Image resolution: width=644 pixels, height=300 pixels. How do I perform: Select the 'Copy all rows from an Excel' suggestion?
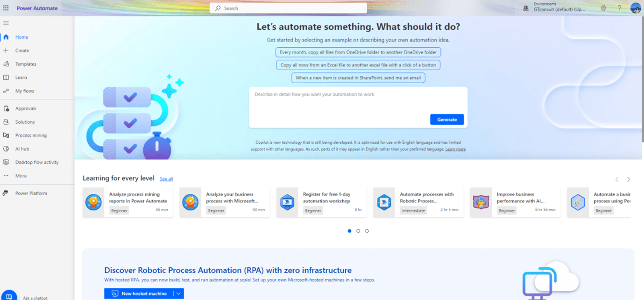358,65
